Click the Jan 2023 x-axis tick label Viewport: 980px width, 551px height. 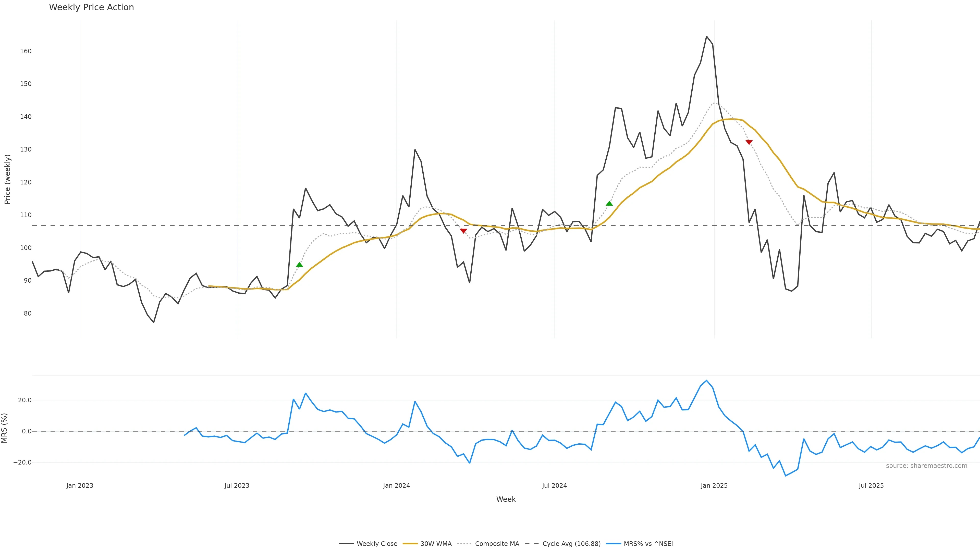[x=80, y=486]
